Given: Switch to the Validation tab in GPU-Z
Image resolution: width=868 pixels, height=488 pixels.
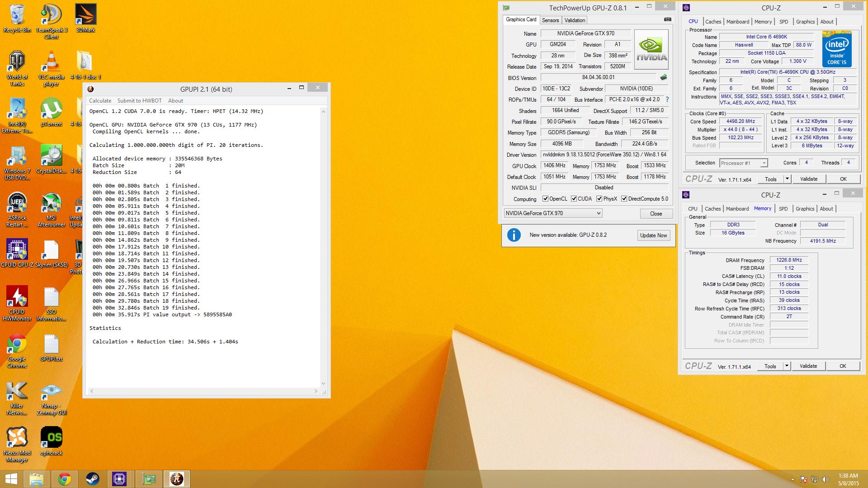Looking at the screenshot, I should (575, 20).
